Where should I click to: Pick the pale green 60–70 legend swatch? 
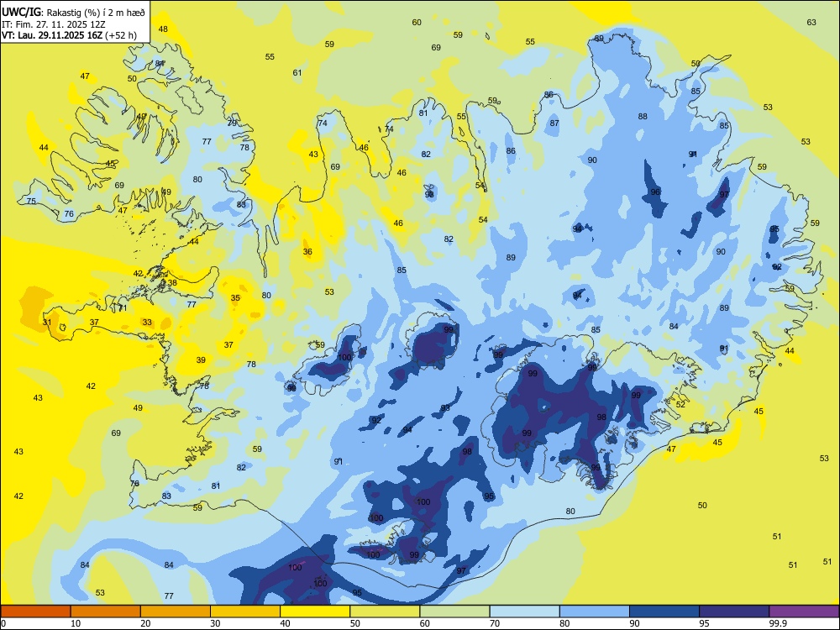click(x=454, y=612)
